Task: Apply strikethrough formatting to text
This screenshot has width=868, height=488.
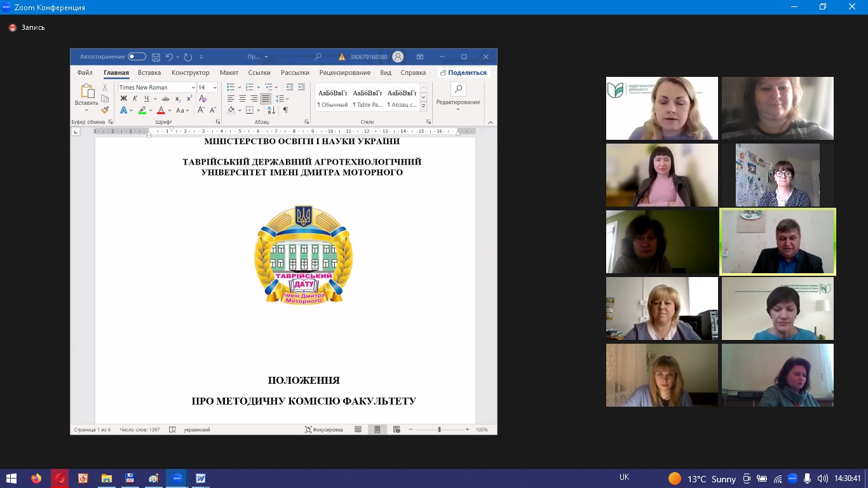Action: [x=166, y=98]
